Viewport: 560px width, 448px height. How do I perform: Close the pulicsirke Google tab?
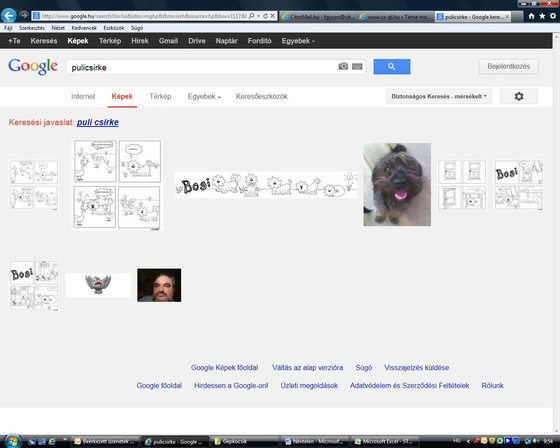[507, 17]
